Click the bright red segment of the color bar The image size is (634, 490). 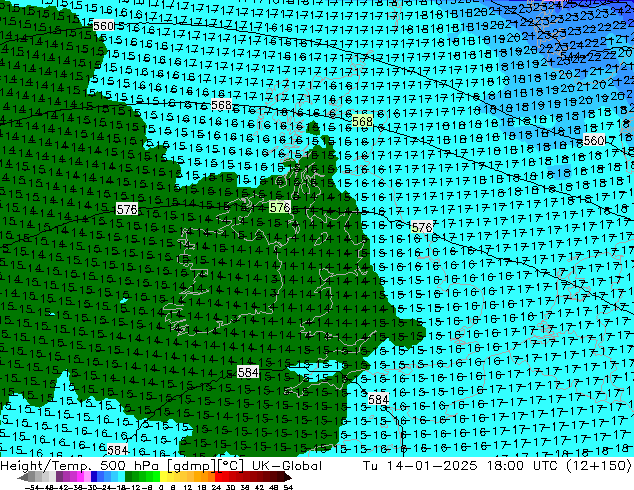pos(218,477)
